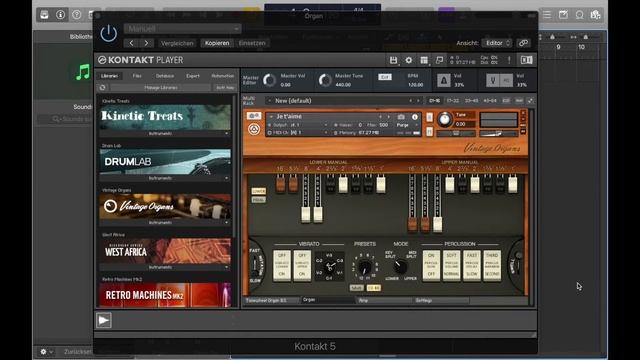The height and width of the screenshot is (360, 640).
Task: Toggle the Ext sync button
Action: (x=384, y=77)
